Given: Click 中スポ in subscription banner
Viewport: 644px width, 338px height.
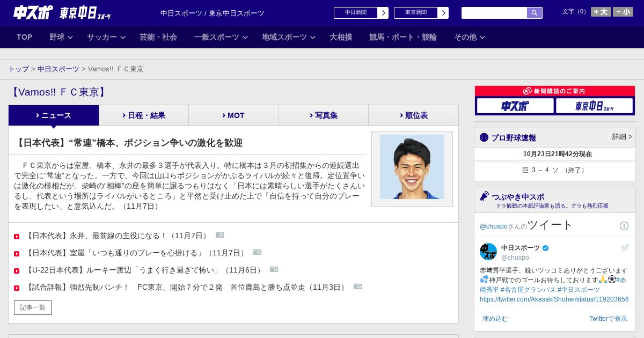Looking at the screenshot, I should 515,106.
